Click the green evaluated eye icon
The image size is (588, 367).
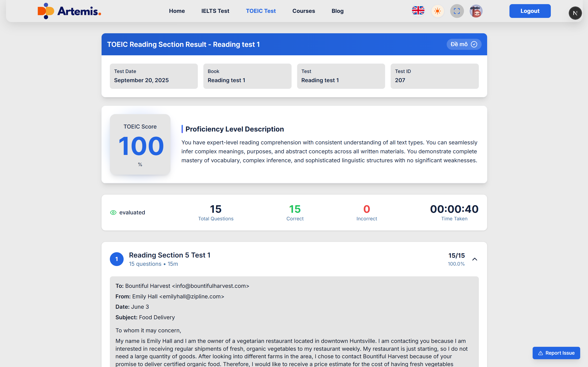(x=113, y=213)
